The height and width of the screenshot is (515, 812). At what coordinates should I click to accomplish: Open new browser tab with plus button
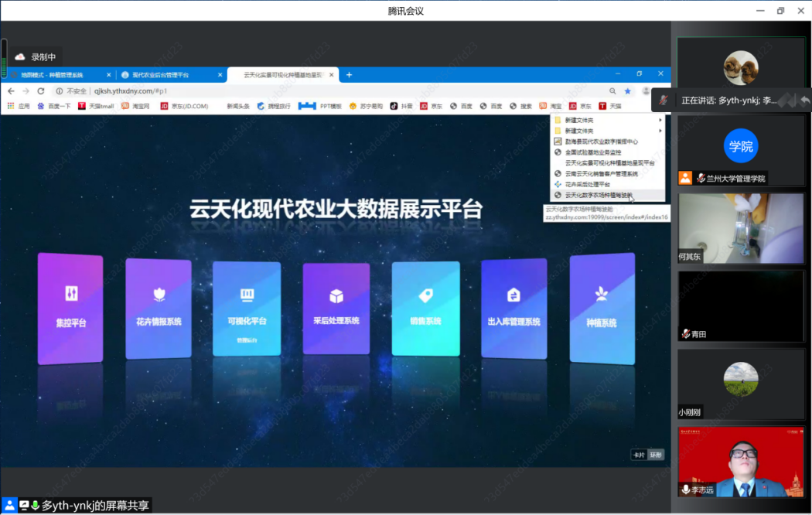point(349,75)
